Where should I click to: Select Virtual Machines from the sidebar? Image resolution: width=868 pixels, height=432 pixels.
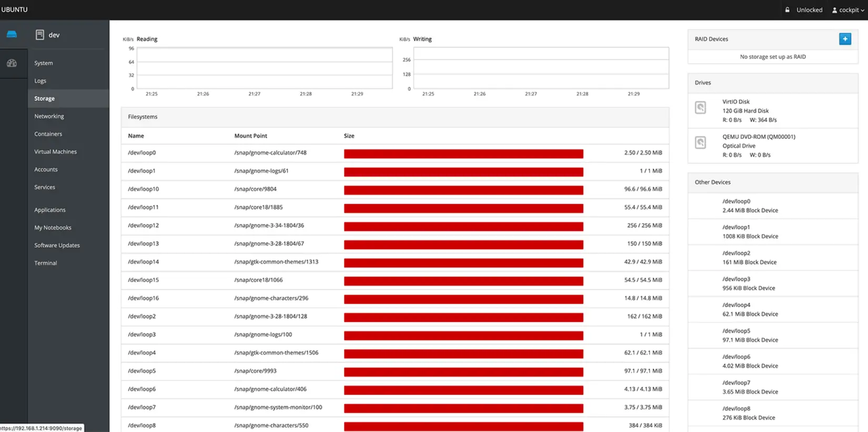[55, 152]
